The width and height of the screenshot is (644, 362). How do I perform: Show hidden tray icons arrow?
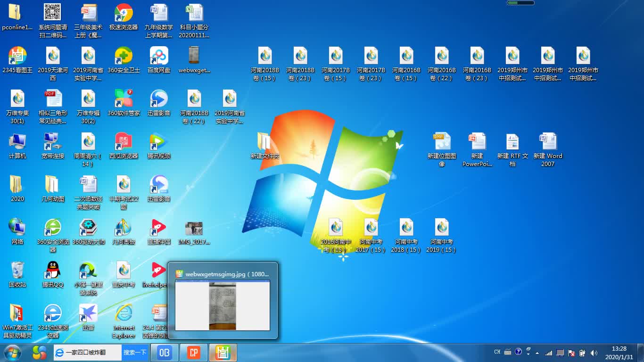(x=537, y=353)
